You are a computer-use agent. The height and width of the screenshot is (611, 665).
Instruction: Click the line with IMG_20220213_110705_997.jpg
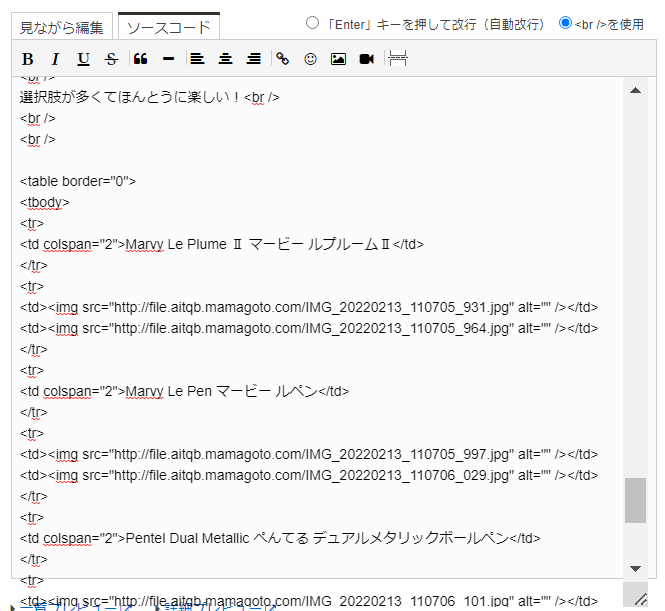309,455
